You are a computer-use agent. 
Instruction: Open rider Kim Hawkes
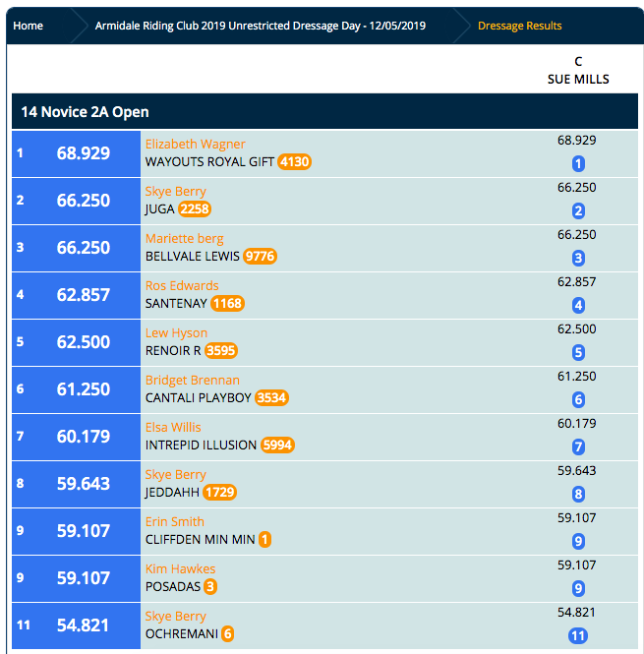(x=180, y=568)
